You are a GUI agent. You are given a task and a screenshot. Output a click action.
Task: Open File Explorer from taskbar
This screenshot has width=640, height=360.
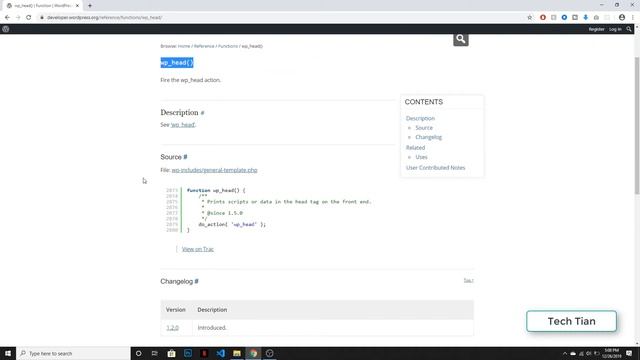237,353
